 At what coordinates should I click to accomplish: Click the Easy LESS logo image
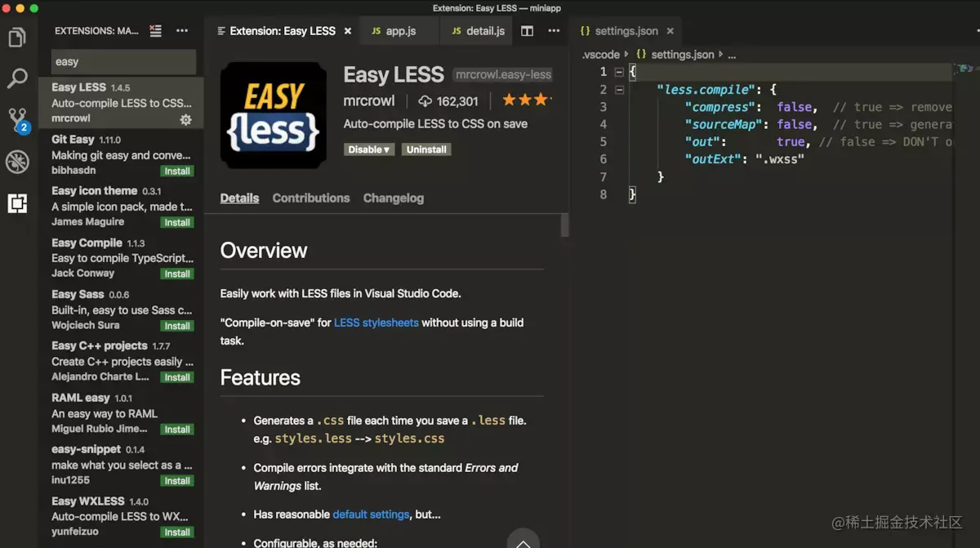pos(274,115)
